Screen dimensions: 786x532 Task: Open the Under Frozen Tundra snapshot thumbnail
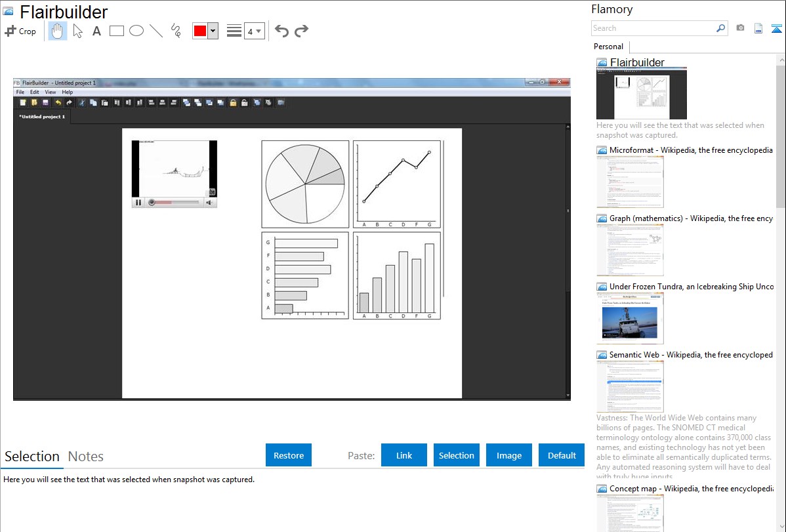click(630, 318)
